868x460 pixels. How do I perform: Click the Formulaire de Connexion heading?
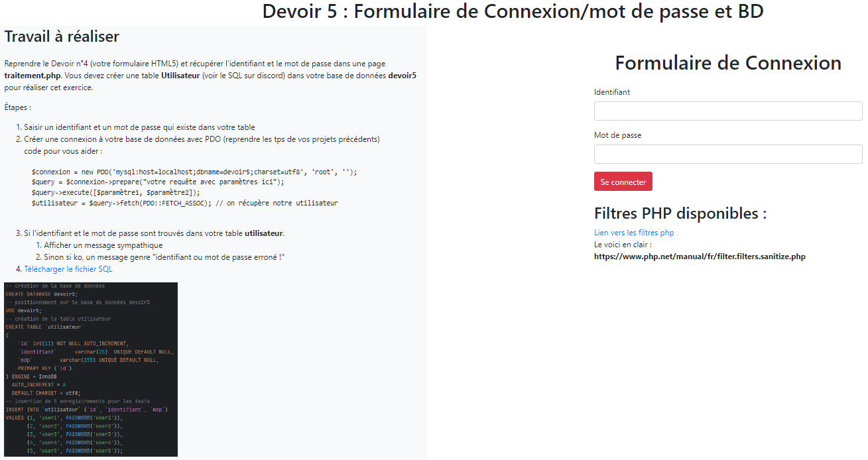728,62
